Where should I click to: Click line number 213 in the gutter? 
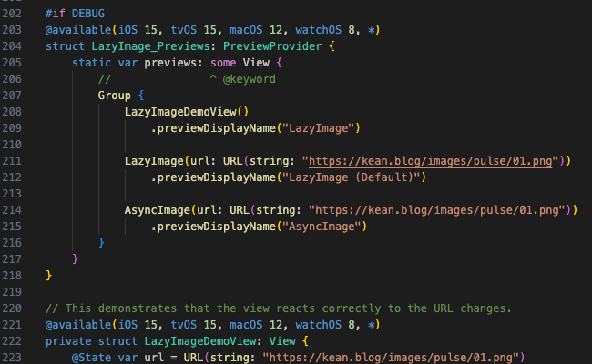click(12, 194)
